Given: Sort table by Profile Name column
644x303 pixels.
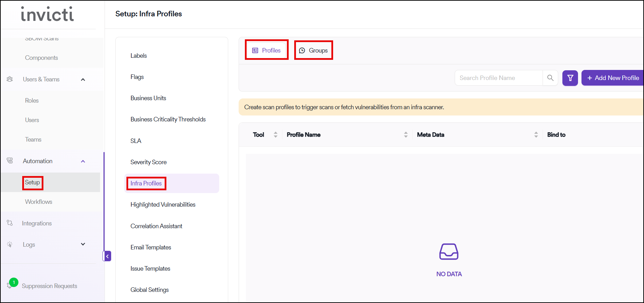Looking at the screenshot, I should [x=406, y=135].
